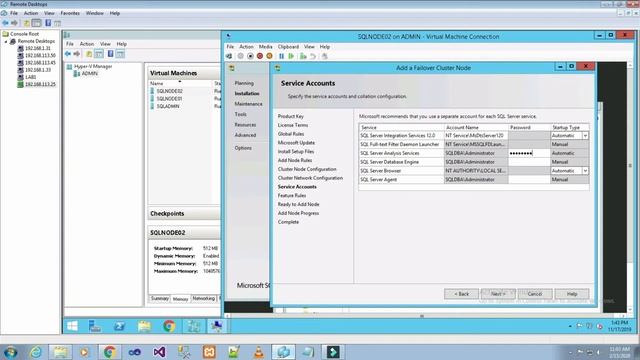Select Maintenance in SQL Installation Center
This screenshot has height=360, width=640.
coord(248,104)
